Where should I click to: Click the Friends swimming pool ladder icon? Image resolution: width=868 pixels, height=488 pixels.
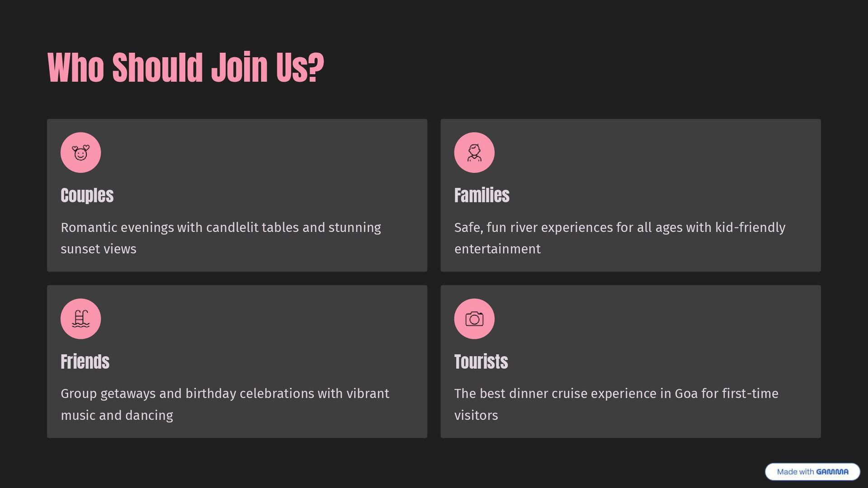coord(80,319)
